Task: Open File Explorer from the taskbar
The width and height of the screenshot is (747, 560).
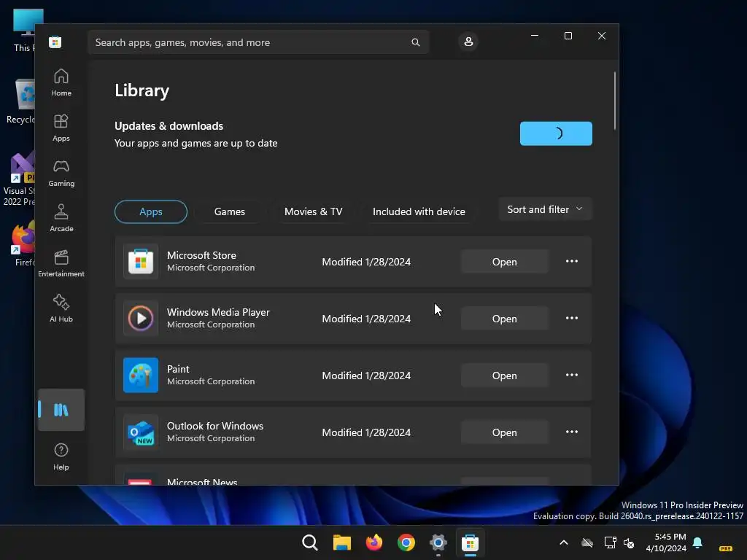Action: tap(341, 542)
